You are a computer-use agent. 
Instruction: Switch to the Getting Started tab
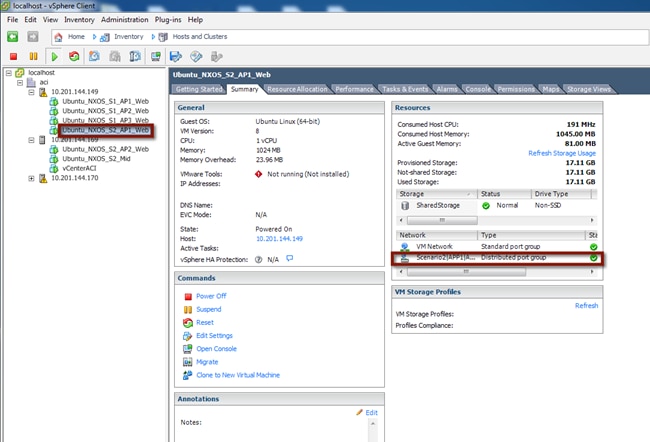point(199,89)
